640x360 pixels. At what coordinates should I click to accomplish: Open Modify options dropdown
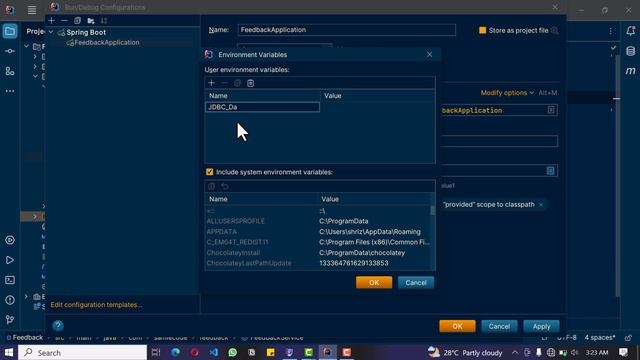pos(507,93)
